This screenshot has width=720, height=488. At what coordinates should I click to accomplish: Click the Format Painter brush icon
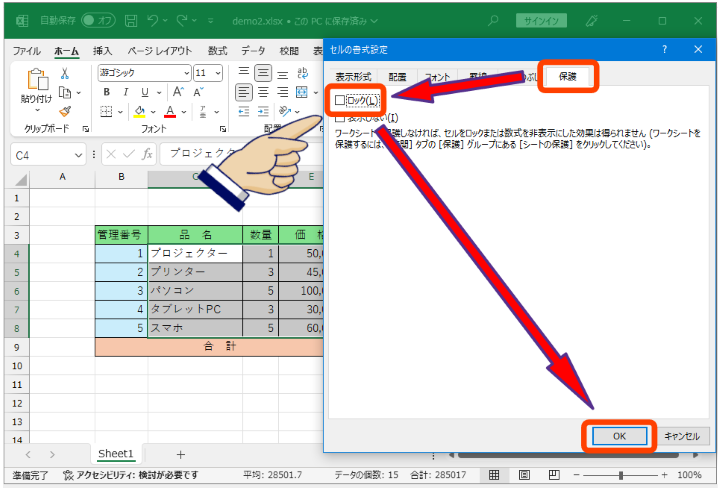[x=65, y=111]
